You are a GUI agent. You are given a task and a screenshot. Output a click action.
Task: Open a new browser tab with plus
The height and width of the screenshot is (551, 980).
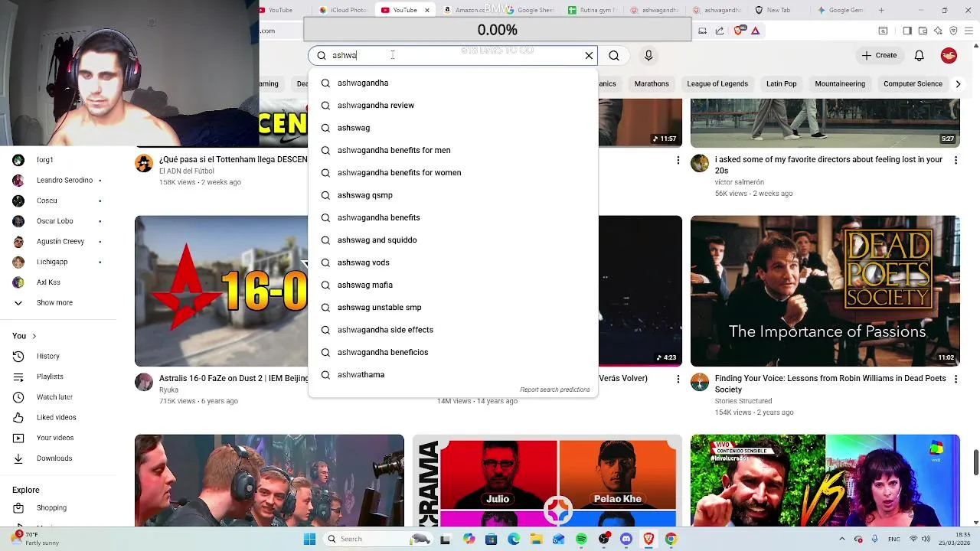881,10
